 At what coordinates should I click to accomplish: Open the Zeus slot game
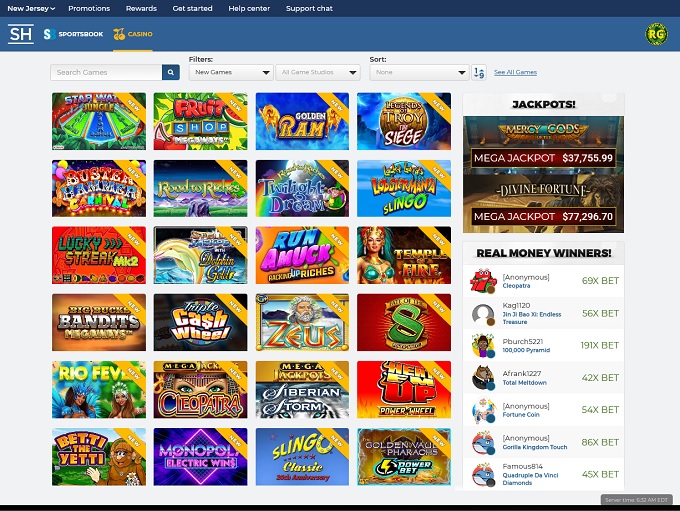coord(302,322)
